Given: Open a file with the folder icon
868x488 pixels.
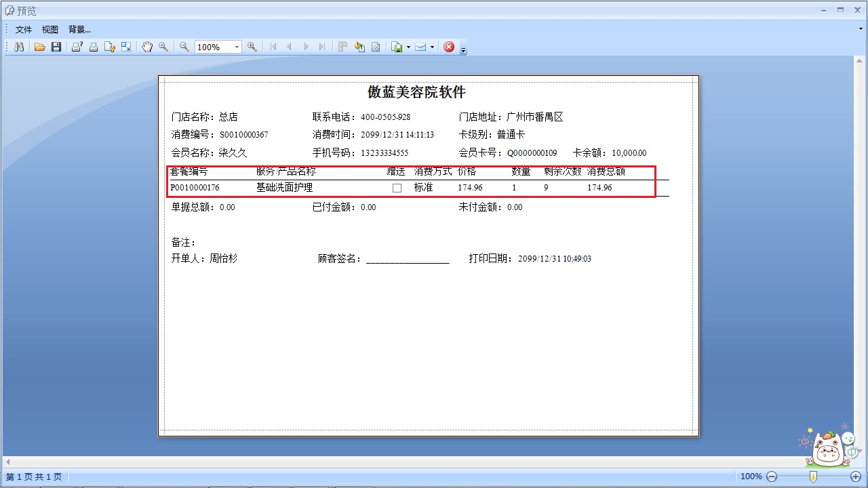Looking at the screenshot, I should [x=40, y=47].
